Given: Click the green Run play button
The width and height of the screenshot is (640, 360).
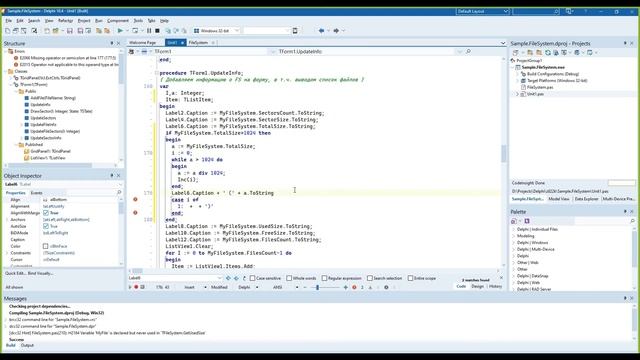Looking at the screenshot, I should (120, 31).
